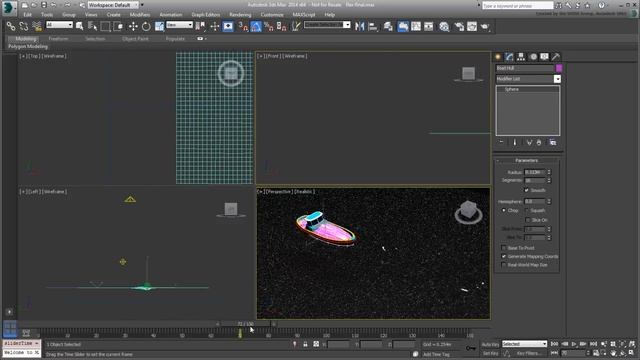Toggle Window/Crossing selection mode
The image size is (640, 360).
[118, 27]
